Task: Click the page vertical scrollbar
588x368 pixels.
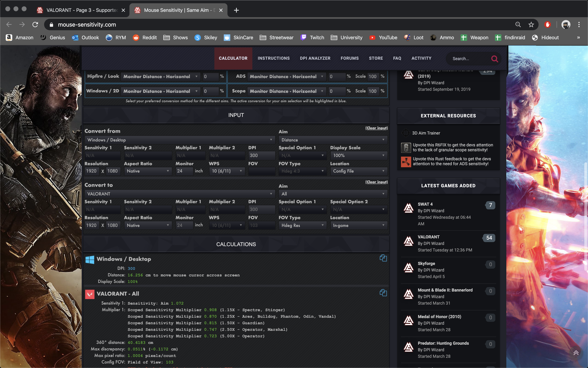Action: 586,217
